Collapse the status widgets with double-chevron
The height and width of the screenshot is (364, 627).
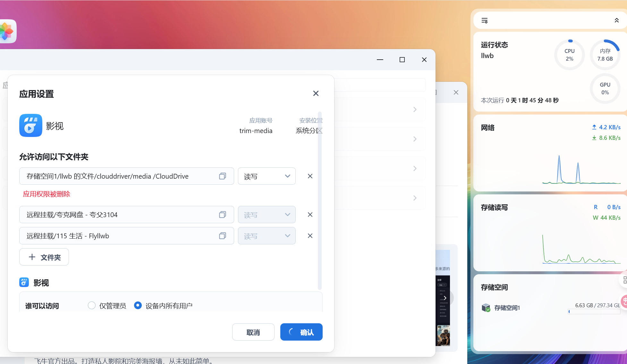(616, 21)
